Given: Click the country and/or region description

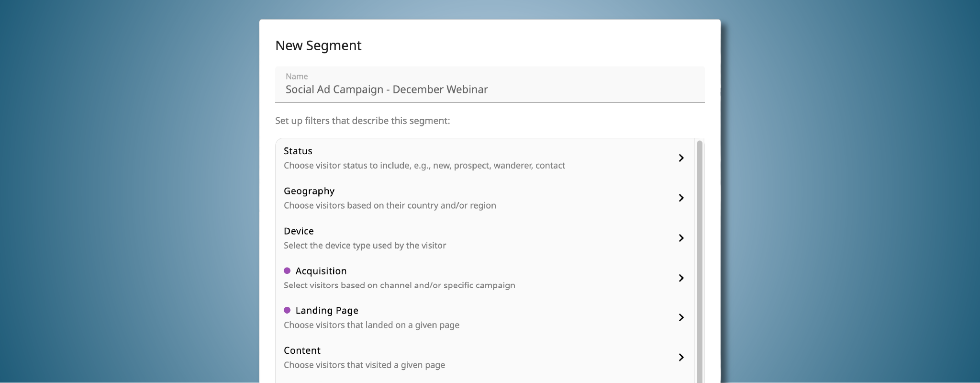Looking at the screenshot, I should point(390,205).
